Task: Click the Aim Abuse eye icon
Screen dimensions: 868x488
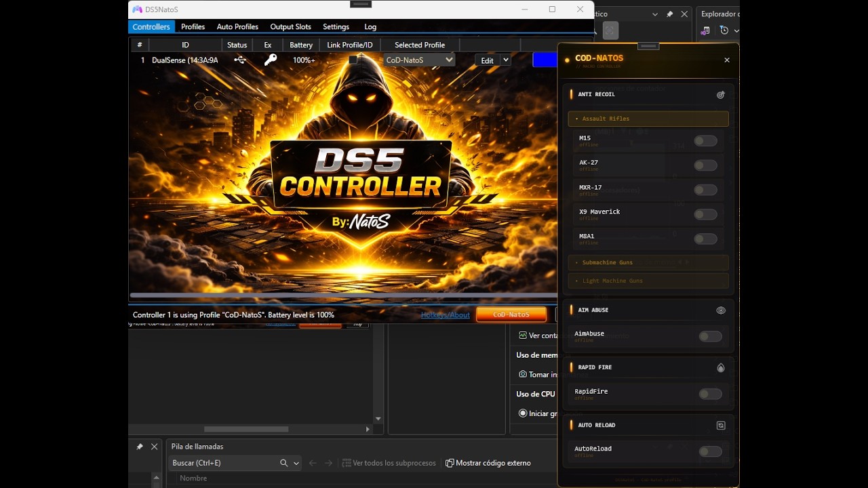Action: point(721,310)
